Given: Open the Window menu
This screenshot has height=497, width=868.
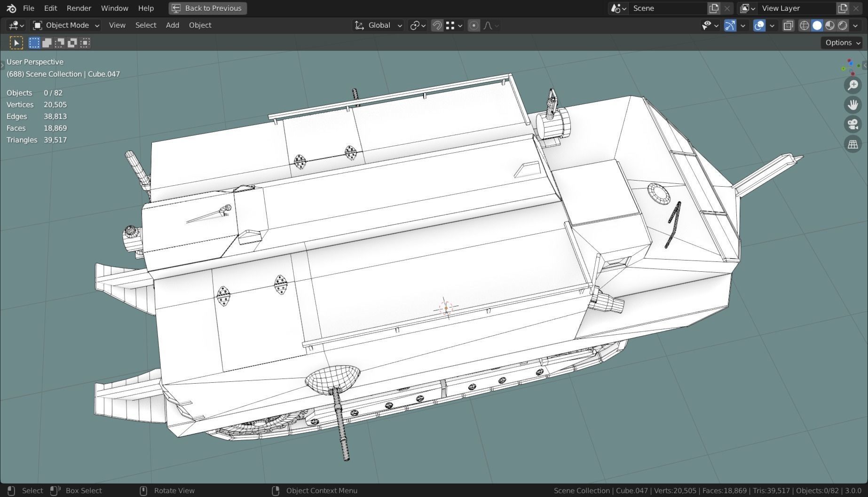Looking at the screenshot, I should (x=115, y=8).
